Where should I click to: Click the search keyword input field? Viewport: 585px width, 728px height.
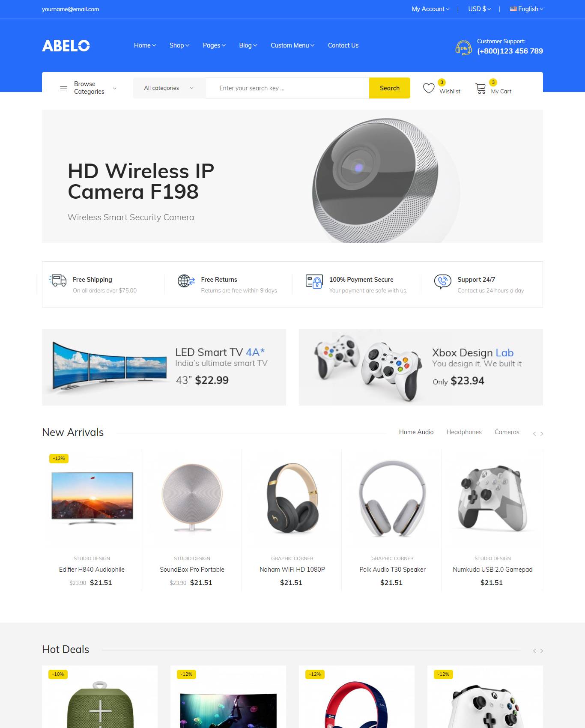(x=287, y=88)
